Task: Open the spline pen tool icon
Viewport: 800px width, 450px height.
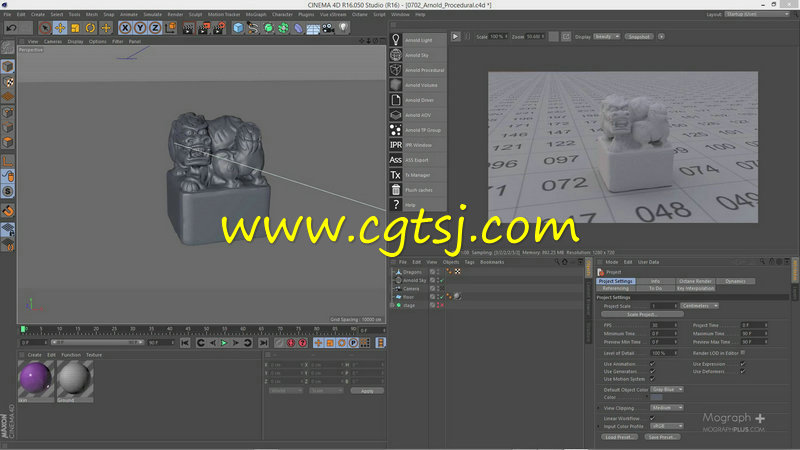Action: [x=253, y=28]
